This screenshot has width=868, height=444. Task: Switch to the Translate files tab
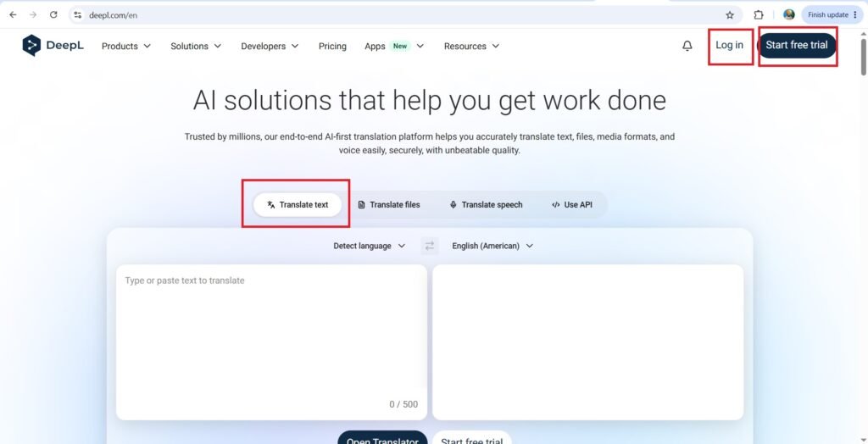(389, 205)
